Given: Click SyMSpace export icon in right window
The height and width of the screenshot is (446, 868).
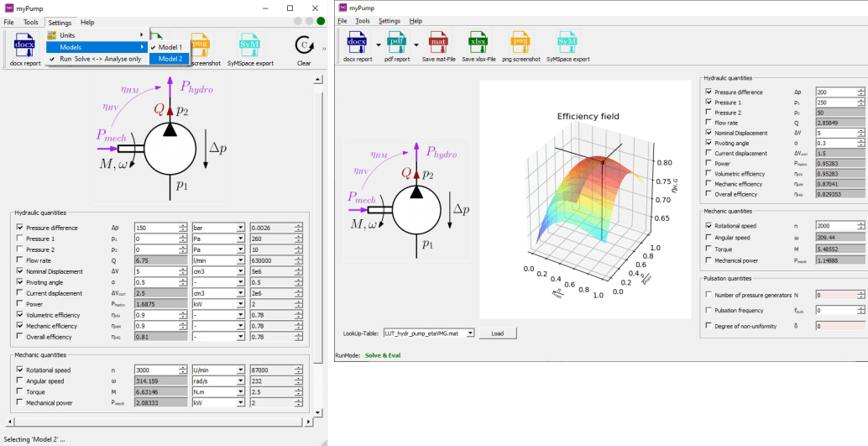Looking at the screenshot, I should click(567, 43).
